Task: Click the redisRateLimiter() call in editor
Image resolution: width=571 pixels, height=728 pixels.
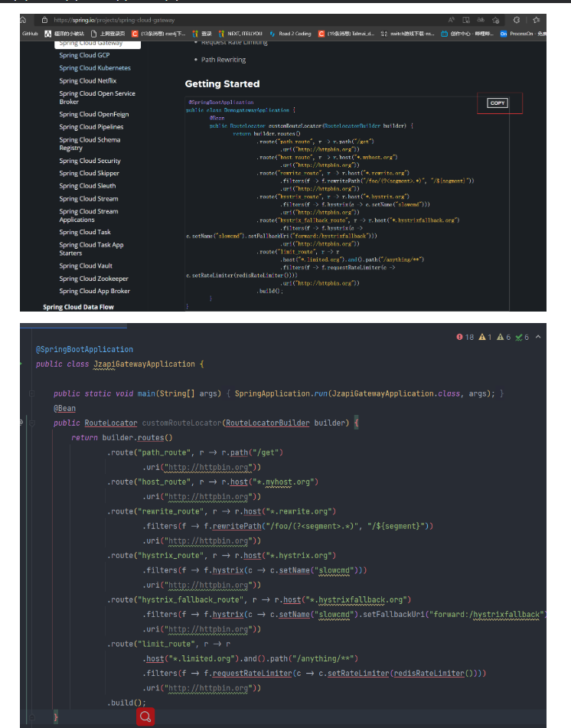Action: [433, 673]
